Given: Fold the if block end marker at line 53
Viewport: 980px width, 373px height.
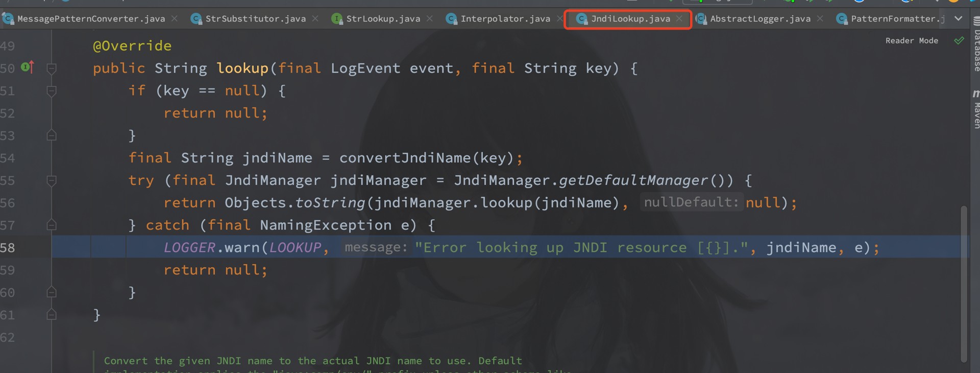Looking at the screenshot, I should coord(52,135).
